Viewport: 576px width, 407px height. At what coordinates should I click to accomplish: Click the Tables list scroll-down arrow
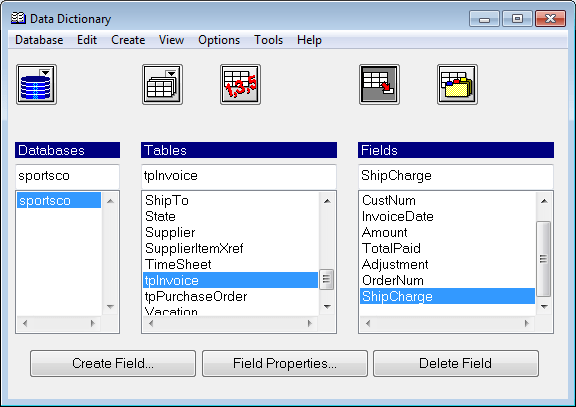pos(327,306)
